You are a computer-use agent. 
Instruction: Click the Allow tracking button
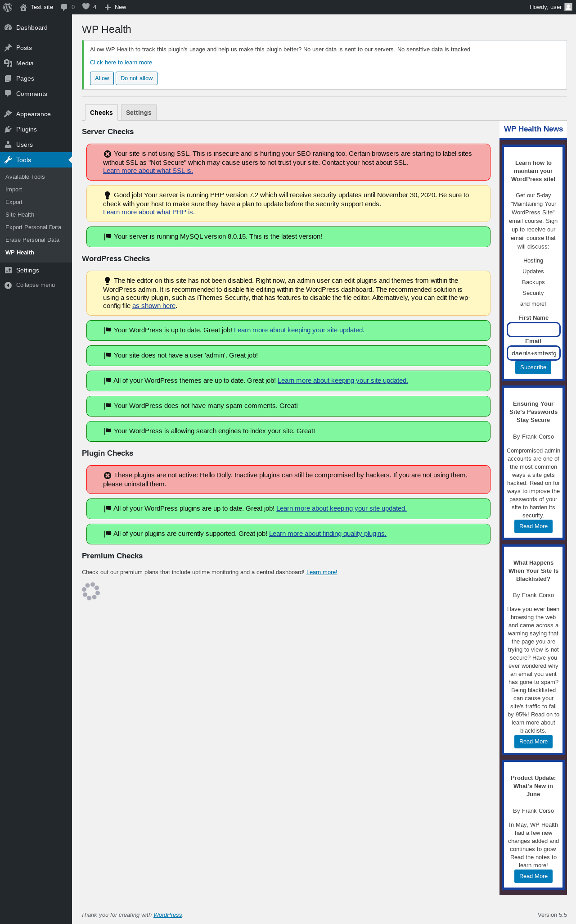click(x=102, y=78)
